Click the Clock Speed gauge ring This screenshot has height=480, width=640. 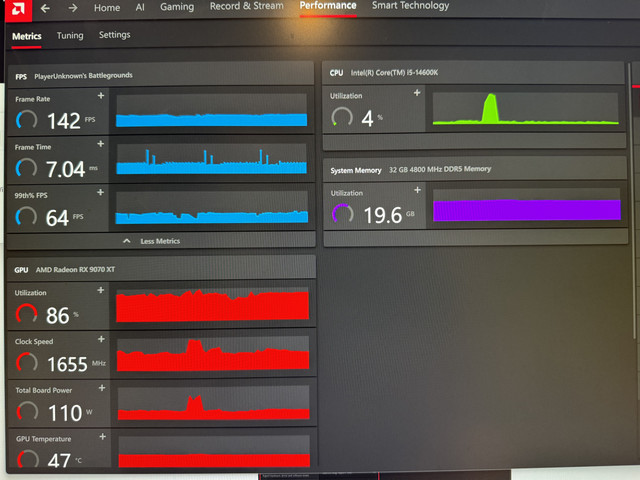27,363
